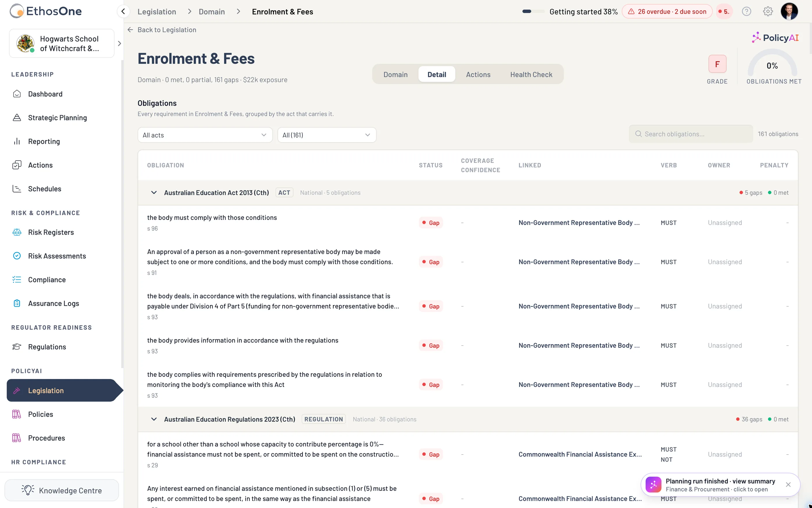Switch to the Health Check tab
Viewport: 812px width, 508px height.
coord(531,74)
